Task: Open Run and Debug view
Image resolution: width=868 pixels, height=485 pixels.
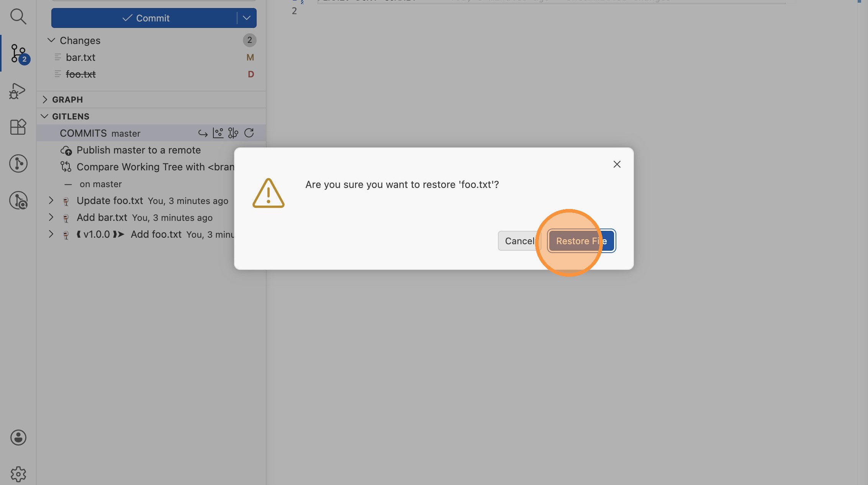Action: 18,91
